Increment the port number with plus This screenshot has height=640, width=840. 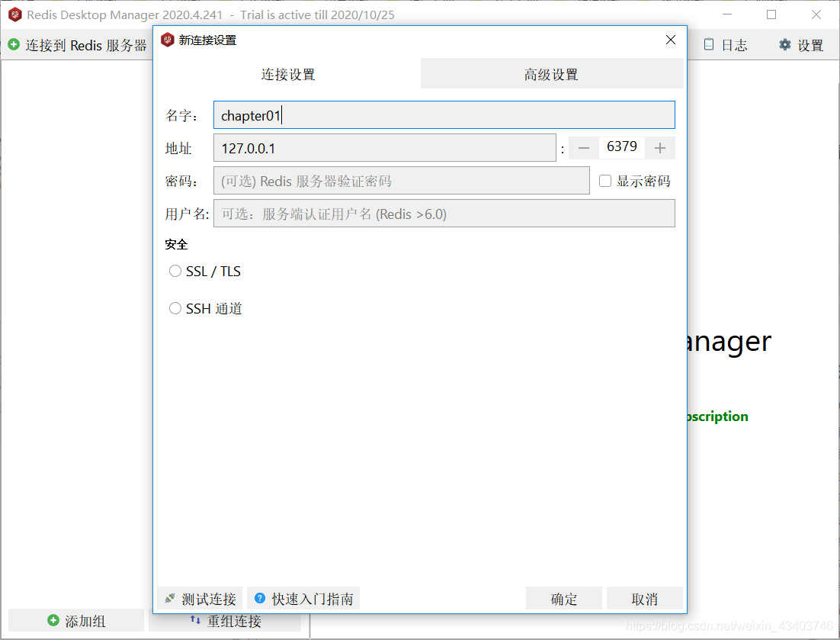point(660,147)
